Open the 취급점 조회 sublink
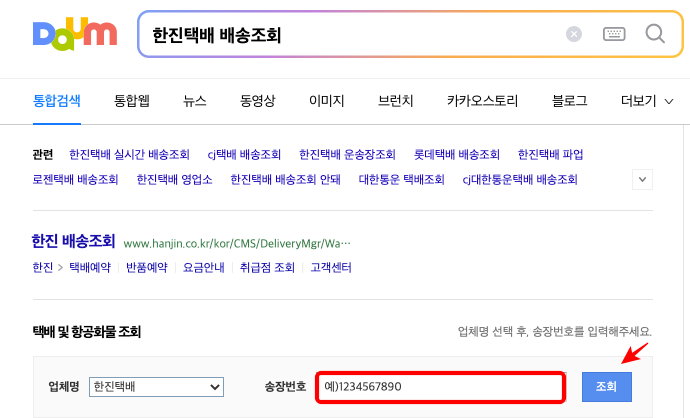 click(267, 268)
